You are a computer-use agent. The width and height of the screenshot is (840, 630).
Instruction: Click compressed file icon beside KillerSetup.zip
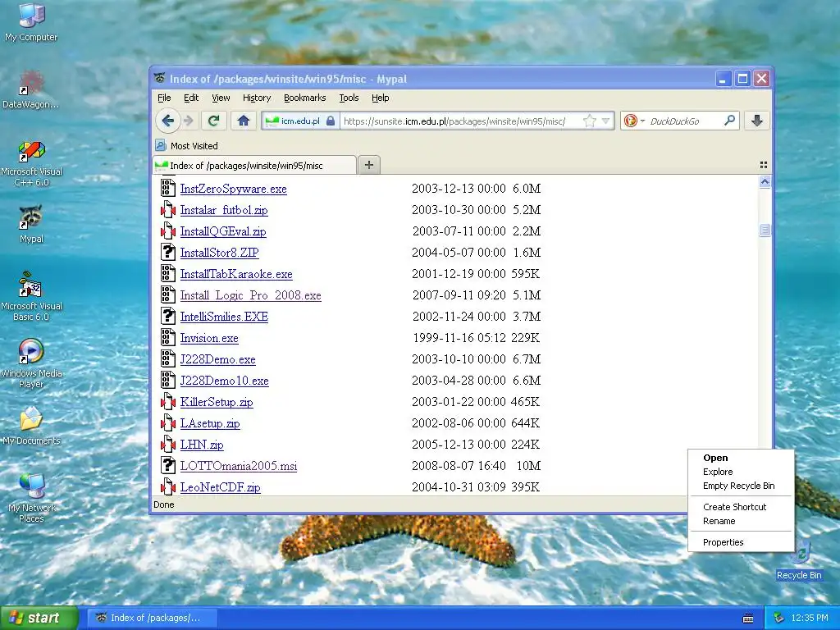167,400
